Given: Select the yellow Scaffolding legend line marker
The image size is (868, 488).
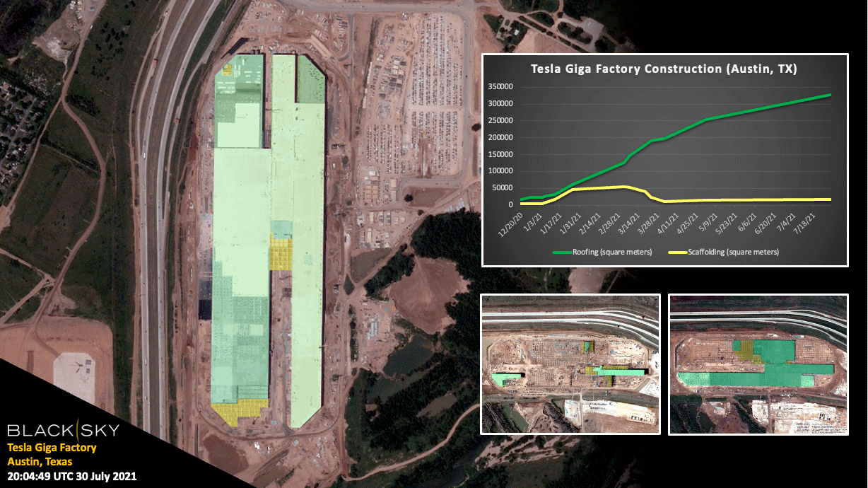Looking at the screenshot, I should tap(679, 252).
